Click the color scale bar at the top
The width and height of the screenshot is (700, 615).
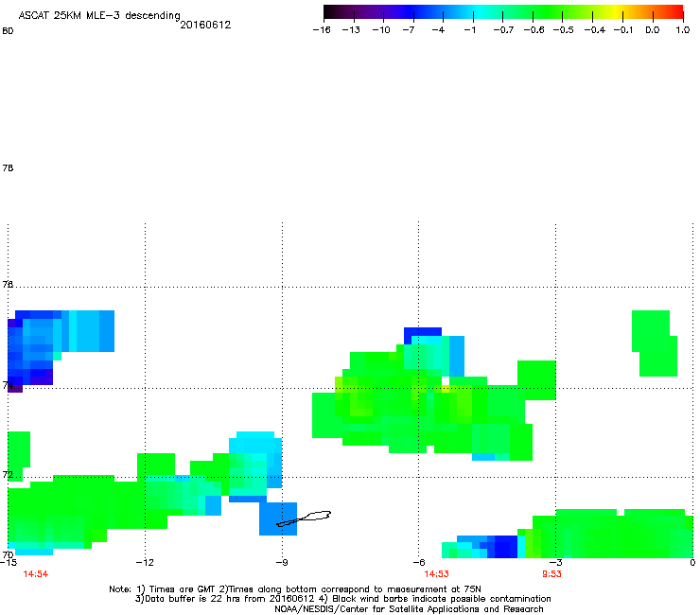click(503, 12)
